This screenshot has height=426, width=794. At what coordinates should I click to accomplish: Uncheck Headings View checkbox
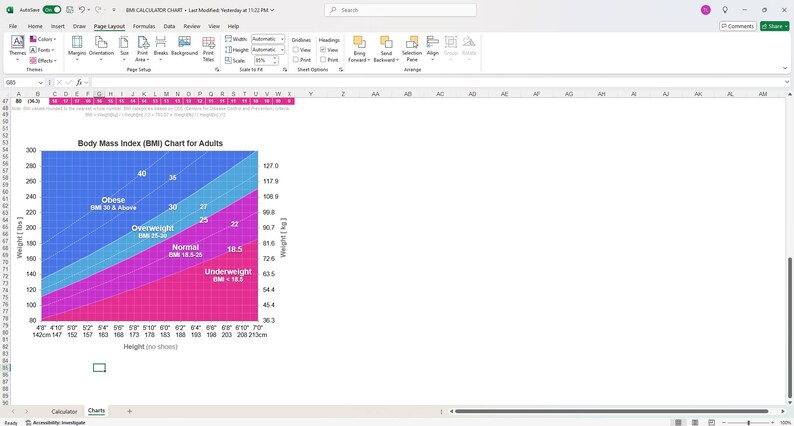click(x=323, y=50)
